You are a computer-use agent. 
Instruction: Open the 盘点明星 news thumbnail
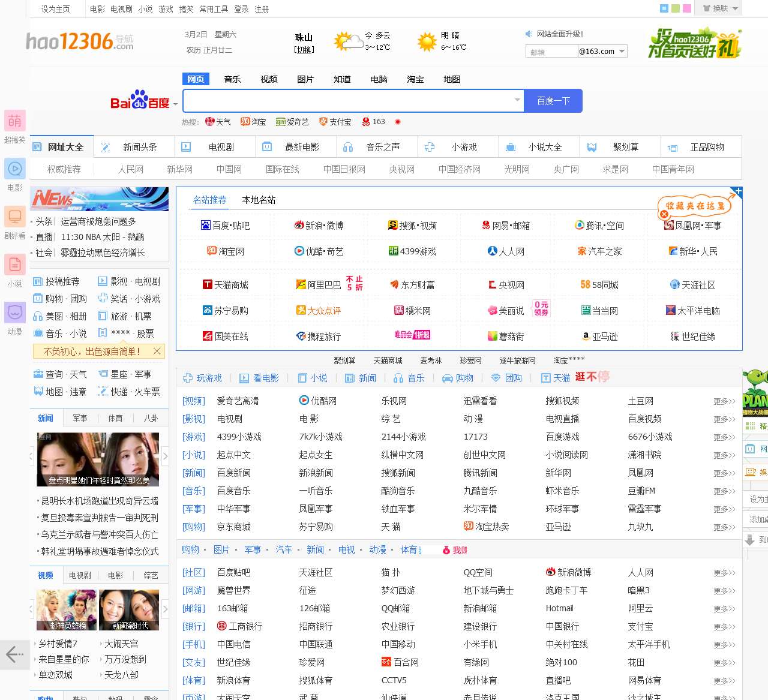98,459
